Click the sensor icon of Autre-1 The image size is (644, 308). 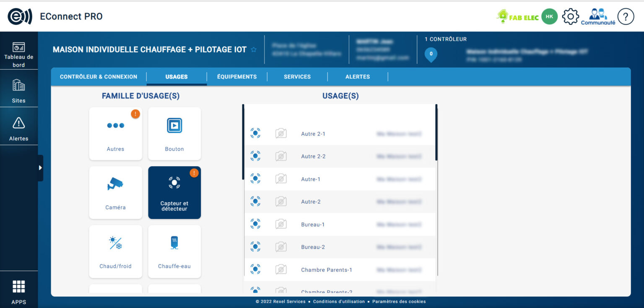click(x=255, y=179)
